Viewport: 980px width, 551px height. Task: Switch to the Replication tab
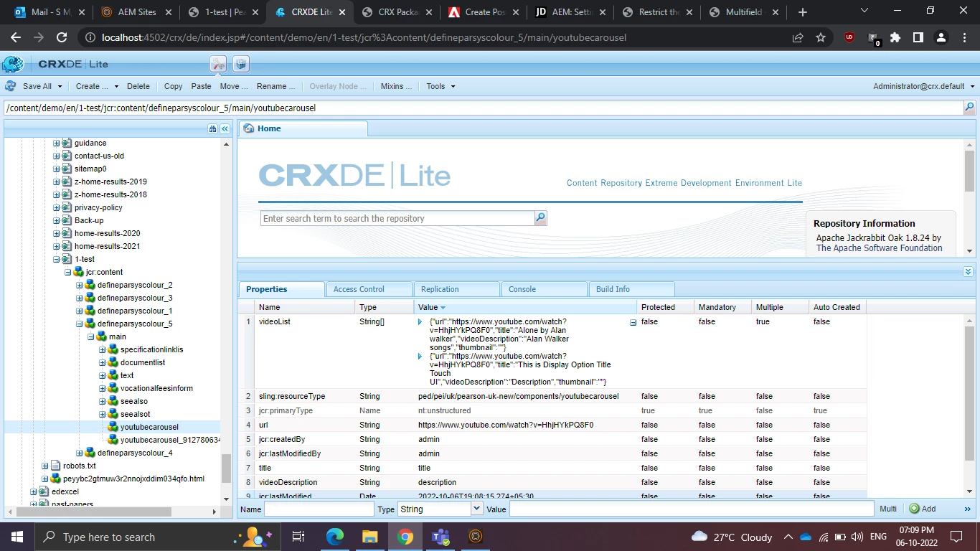point(456,289)
